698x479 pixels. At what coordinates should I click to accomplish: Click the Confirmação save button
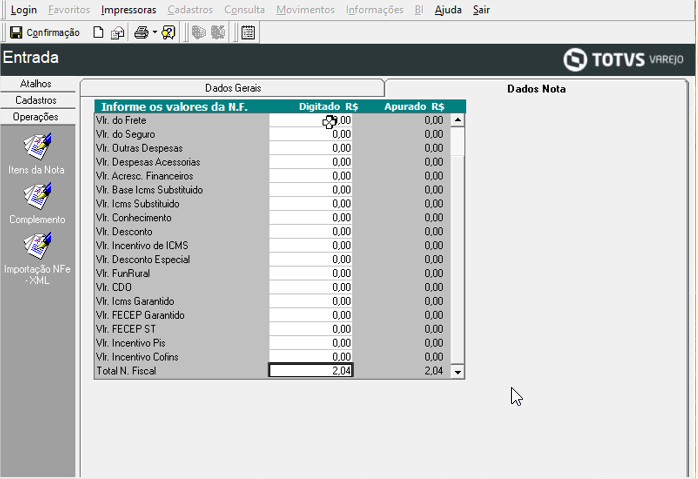45,32
